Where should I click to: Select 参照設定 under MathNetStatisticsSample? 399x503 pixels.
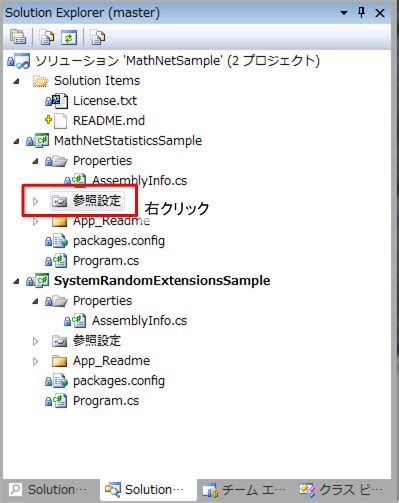click(x=97, y=201)
